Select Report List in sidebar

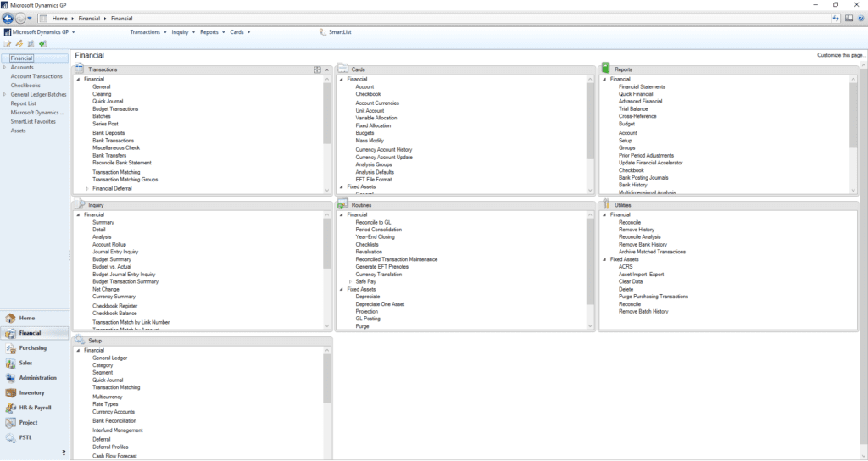23,103
